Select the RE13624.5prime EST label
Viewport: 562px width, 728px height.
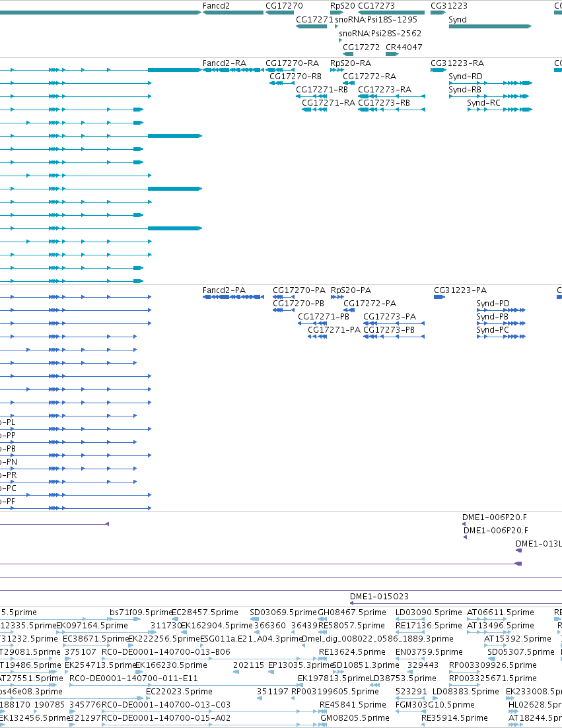click(353, 652)
